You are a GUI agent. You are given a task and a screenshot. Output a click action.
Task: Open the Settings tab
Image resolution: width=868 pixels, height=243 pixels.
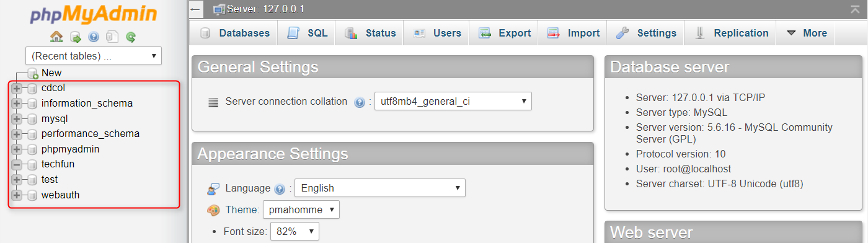coord(646,33)
